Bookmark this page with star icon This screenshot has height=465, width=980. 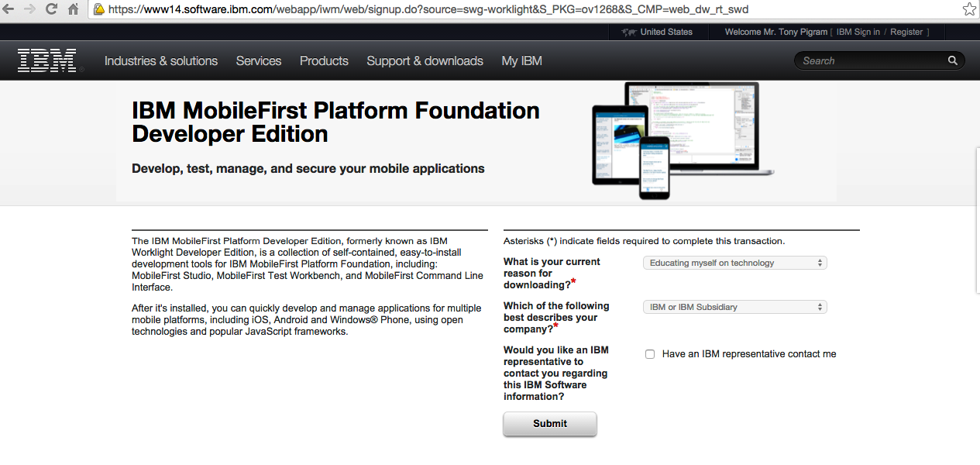point(969,9)
